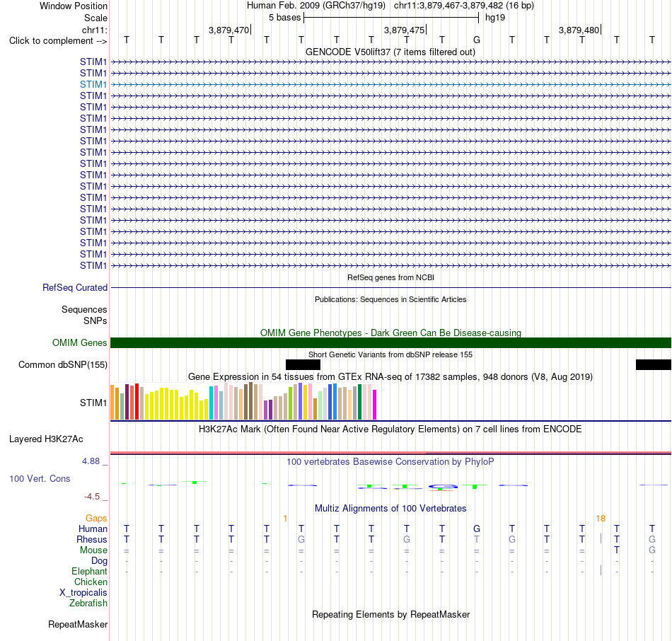Click the 3,879,475 position marker
Image resolution: width=672 pixels, height=641 pixels.
tap(404, 30)
